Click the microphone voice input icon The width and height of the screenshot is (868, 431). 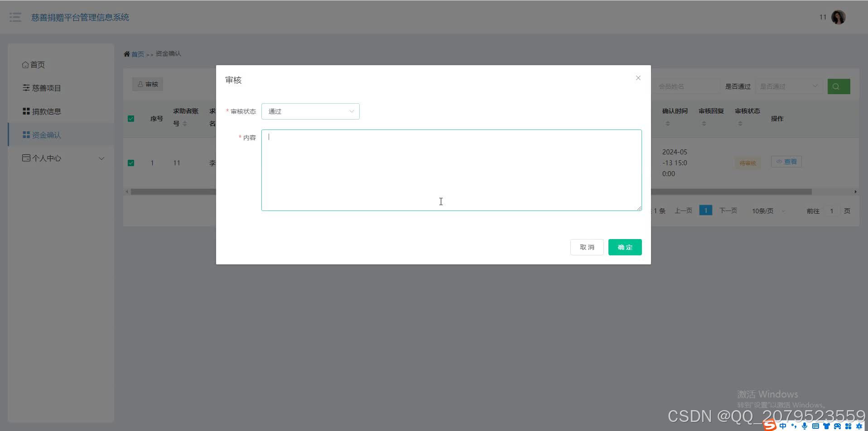[x=805, y=426]
